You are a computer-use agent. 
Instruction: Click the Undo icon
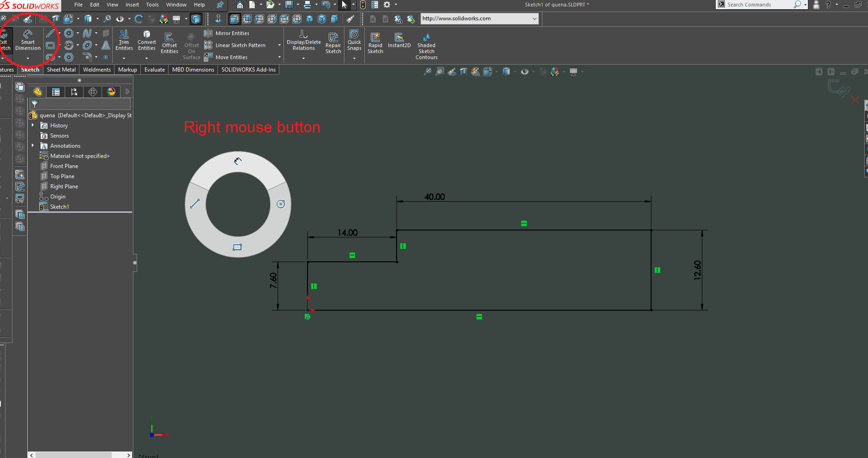[326, 5]
